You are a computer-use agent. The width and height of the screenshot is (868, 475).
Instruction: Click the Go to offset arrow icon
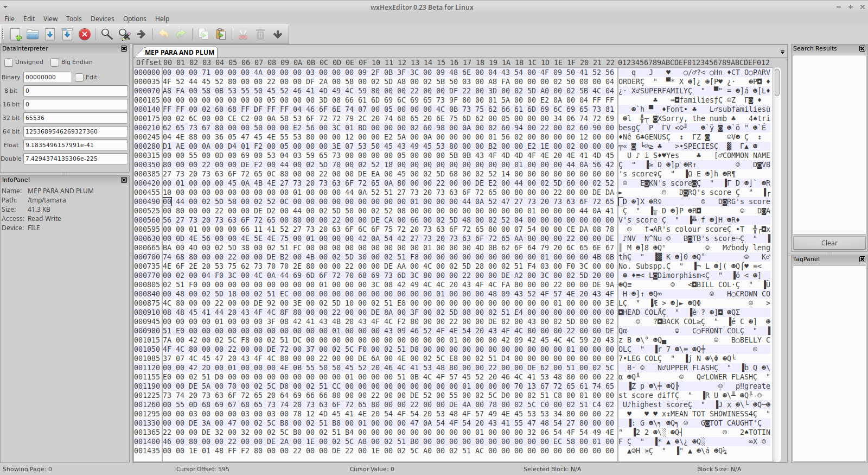(142, 35)
